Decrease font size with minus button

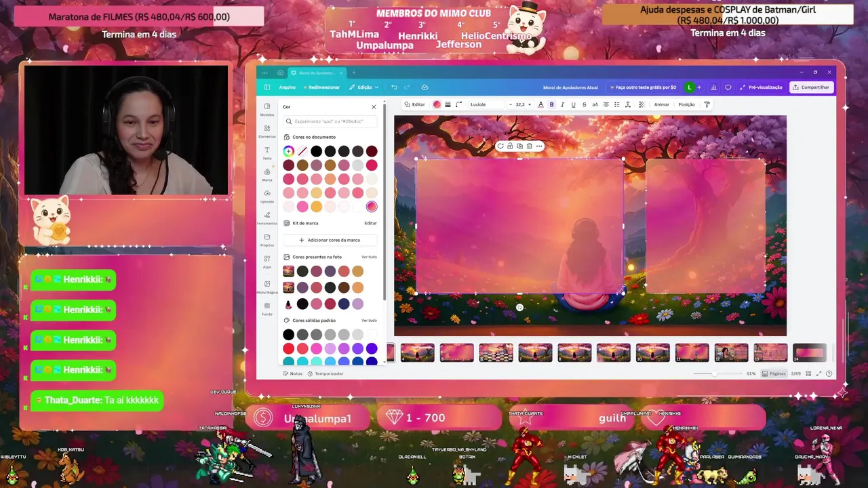(x=511, y=104)
